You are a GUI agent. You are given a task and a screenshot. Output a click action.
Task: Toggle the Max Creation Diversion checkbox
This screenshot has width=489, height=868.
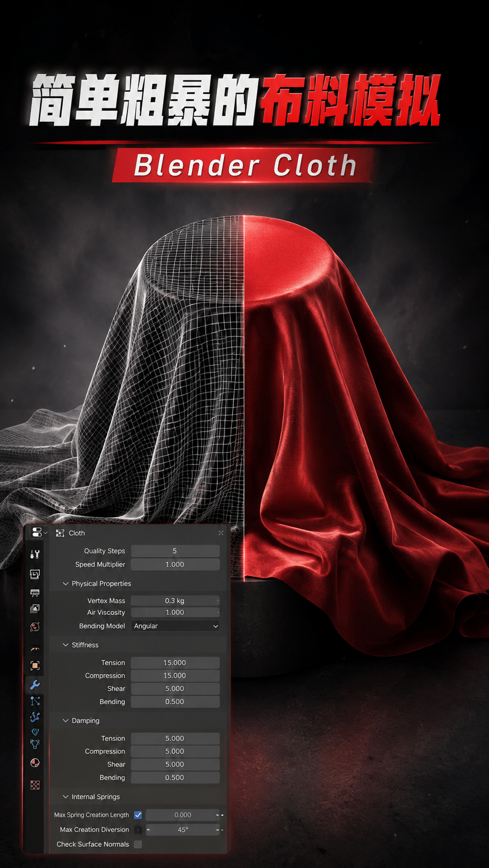coord(138,830)
